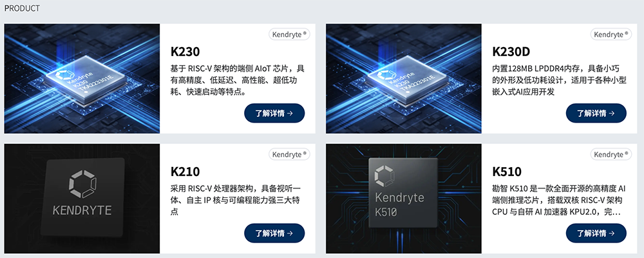Select the K230D product title
The height and width of the screenshot is (258, 644).
pyautogui.click(x=511, y=52)
